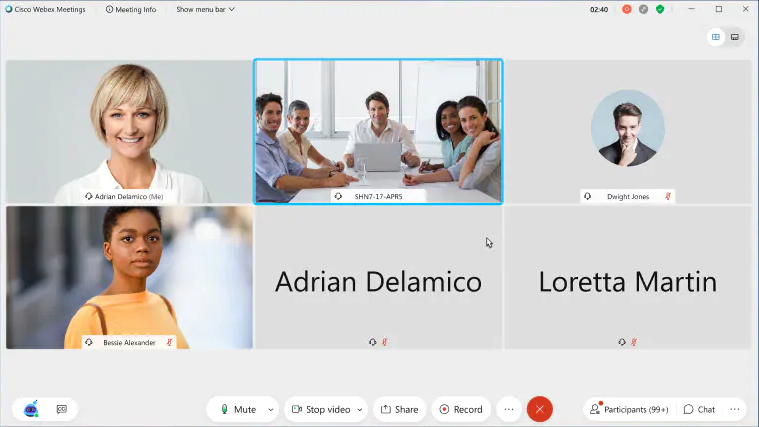This screenshot has height=427, width=759.
Task: Select Bessie Alexander video tile
Action: point(129,277)
